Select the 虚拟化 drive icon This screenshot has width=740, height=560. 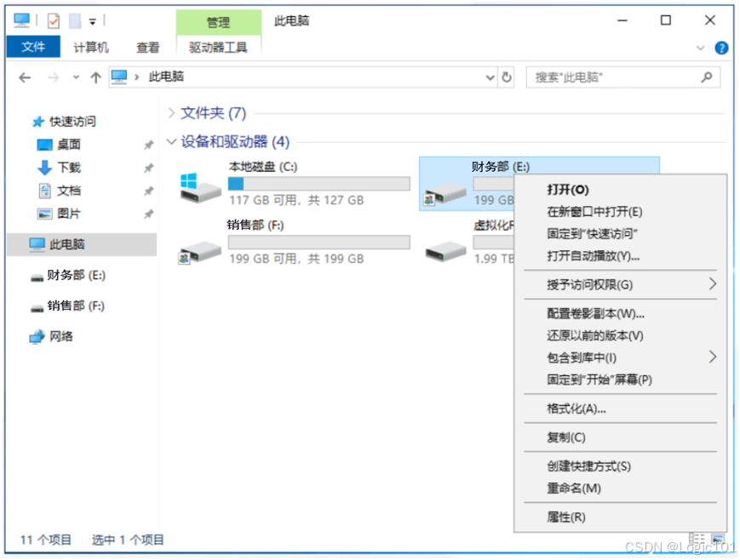tap(445, 251)
